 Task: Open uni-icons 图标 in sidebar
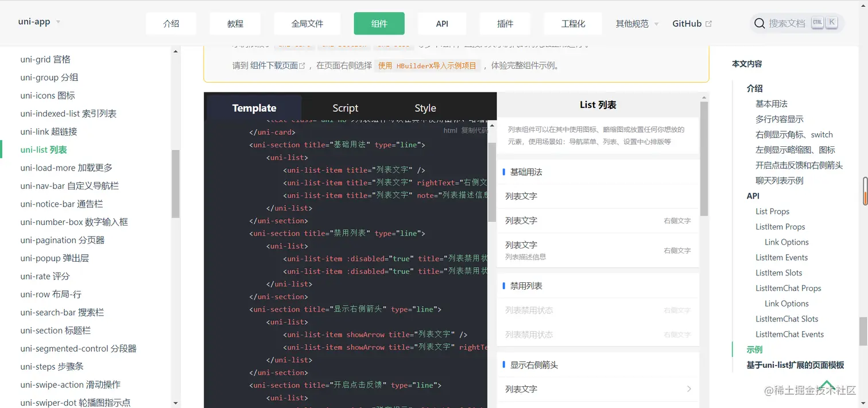[48, 95]
